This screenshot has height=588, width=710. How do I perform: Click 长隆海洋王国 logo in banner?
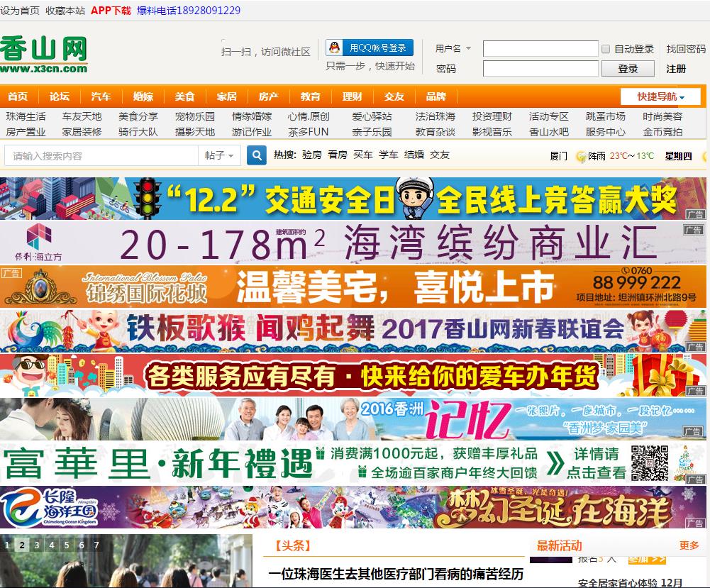point(49,507)
